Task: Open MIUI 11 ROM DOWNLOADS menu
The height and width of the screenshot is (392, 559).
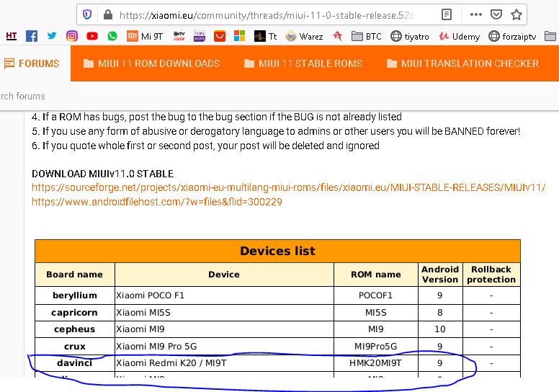Action: coord(151,63)
